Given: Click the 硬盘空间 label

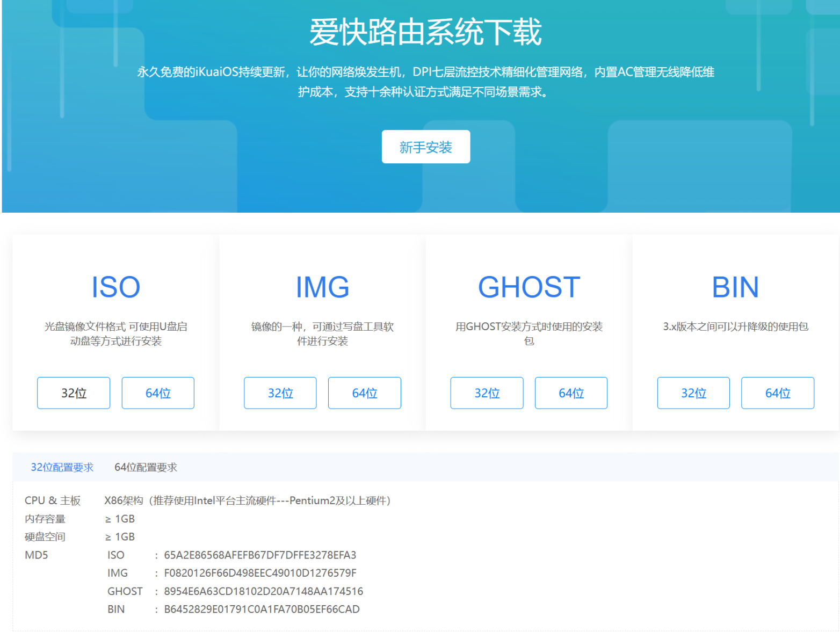Looking at the screenshot, I should (45, 536).
